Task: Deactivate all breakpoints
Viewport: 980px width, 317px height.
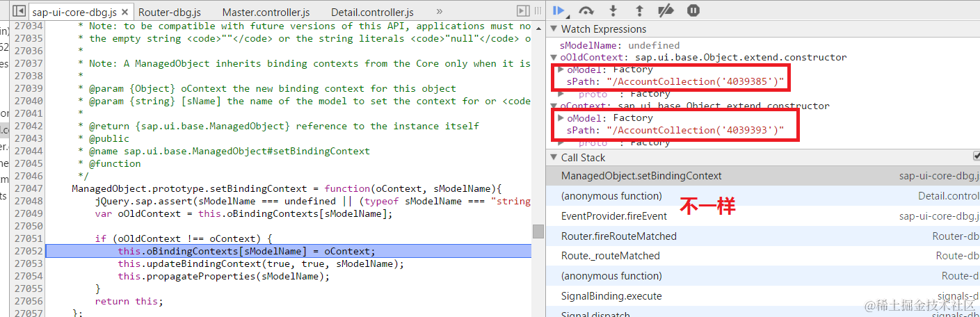Action: point(666,10)
